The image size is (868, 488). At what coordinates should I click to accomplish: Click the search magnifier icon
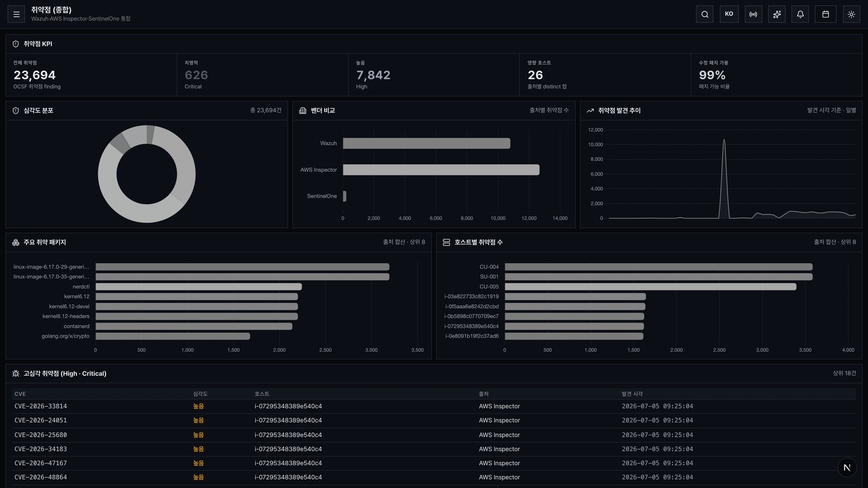point(705,14)
